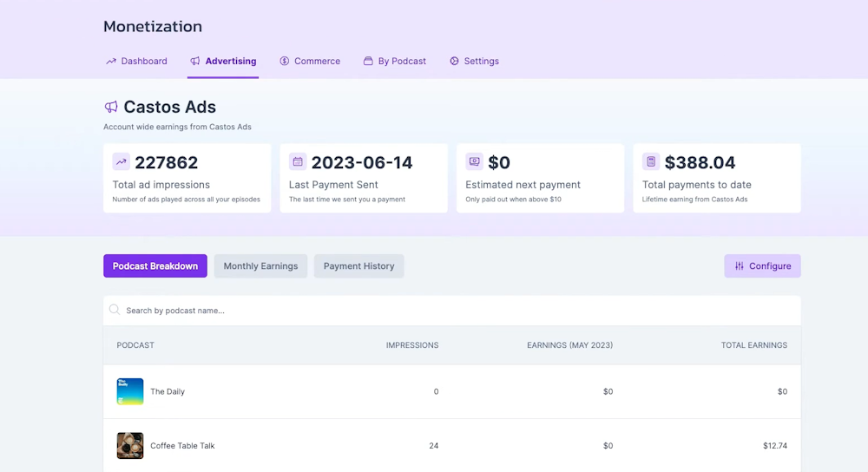
Task: Click The Daily podcast cover thumbnail
Action: [130, 391]
